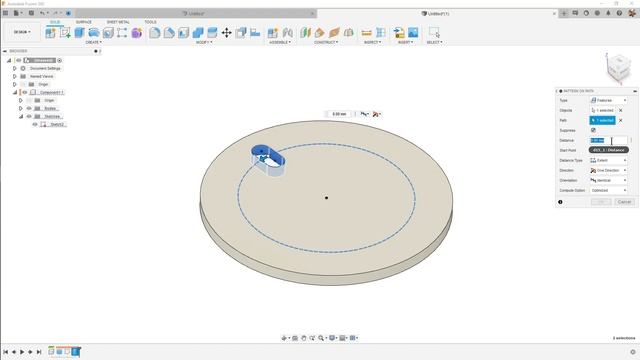Click the Assemble New Component icon

point(273,33)
